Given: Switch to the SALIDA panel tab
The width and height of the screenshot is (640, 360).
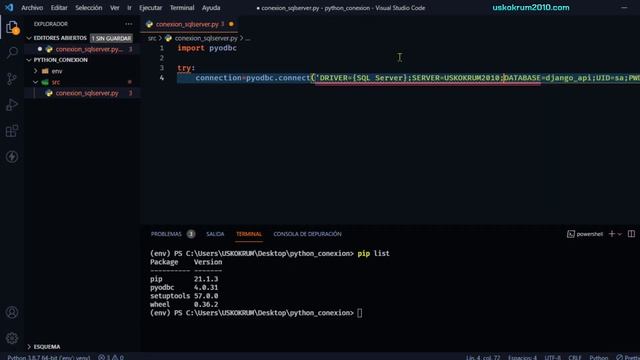Looking at the screenshot, I should (x=215, y=234).
